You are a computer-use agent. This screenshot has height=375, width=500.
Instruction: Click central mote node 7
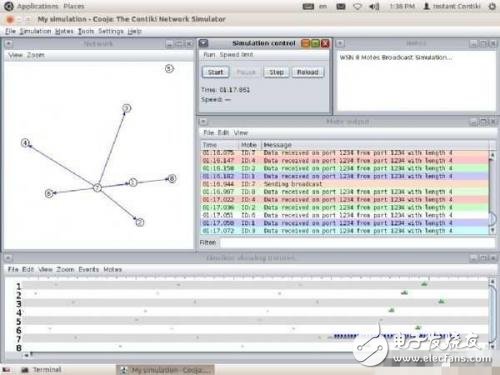(97, 188)
